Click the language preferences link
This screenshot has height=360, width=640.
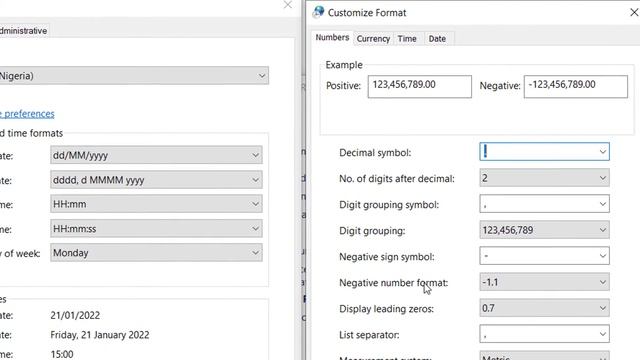click(x=27, y=114)
